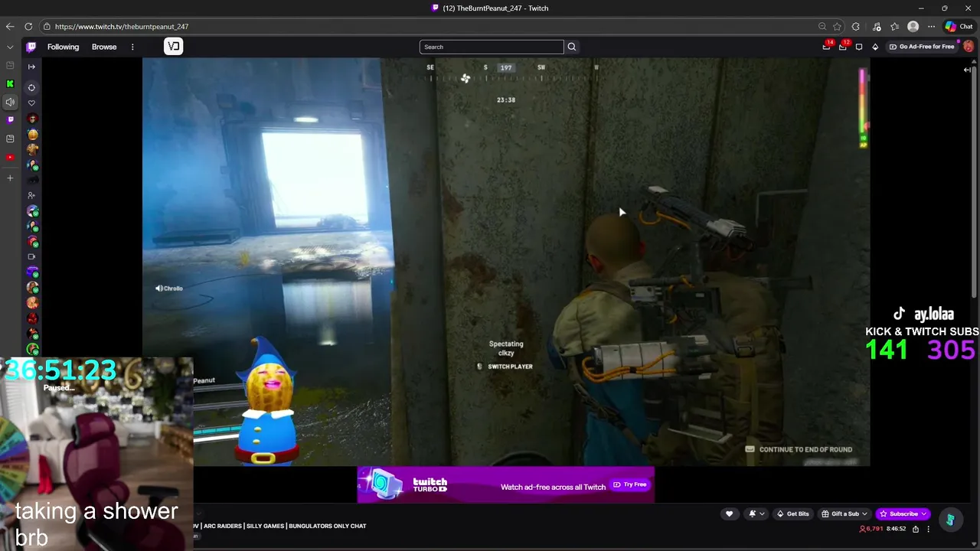
Task: Expand chat with right collapse arrow
Action: click(967, 70)
